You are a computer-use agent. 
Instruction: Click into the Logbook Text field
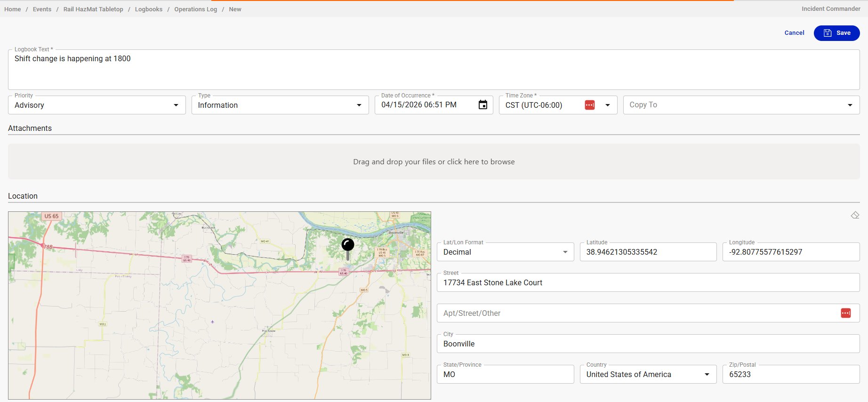[x=434, y=70]
